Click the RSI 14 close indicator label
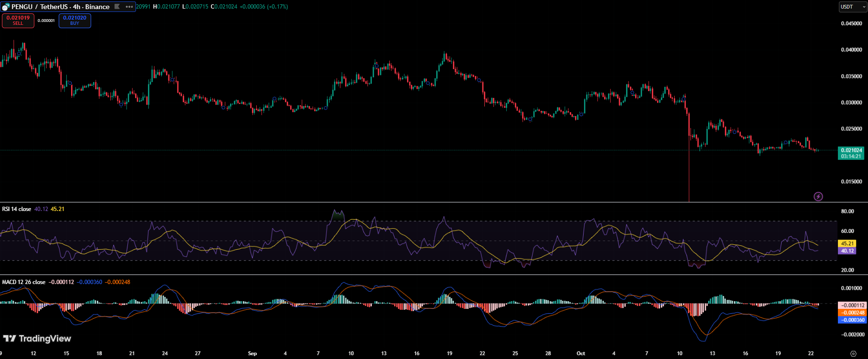The width and height of the screenshot is (868, 359). click(17, 209)
